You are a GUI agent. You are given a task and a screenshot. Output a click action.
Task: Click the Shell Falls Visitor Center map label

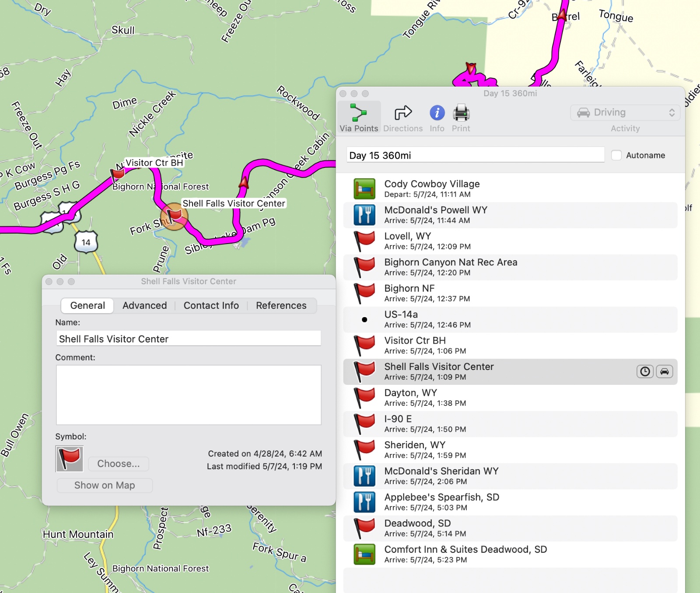point(234,203)
